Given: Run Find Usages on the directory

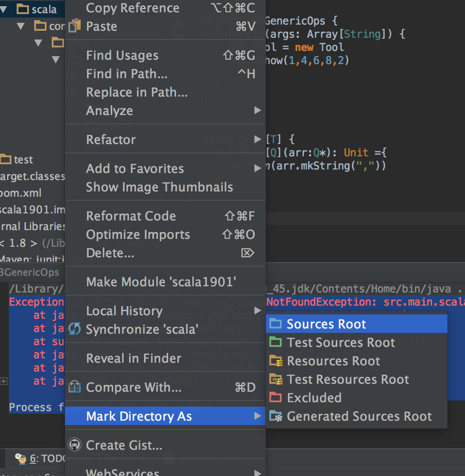Looking at the screenshot, I should tap(122, 55).
